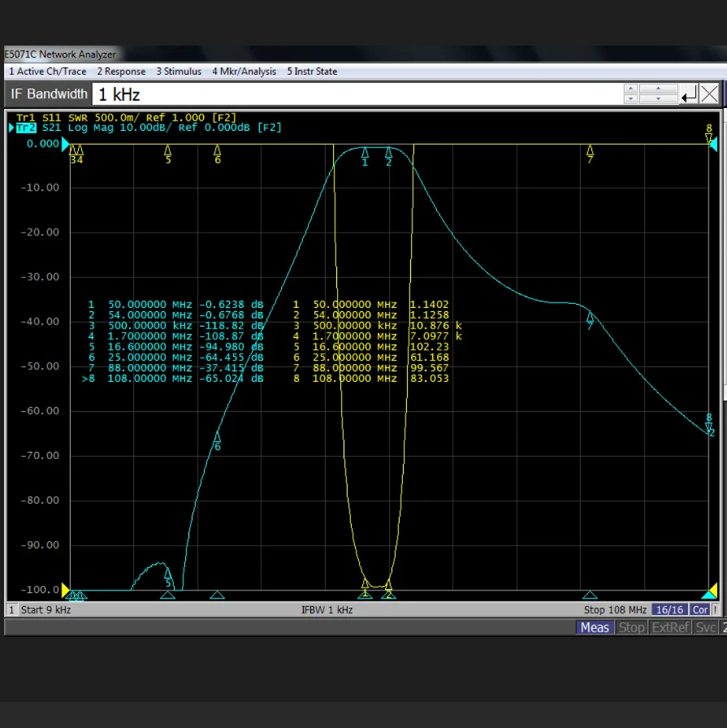The width and height of the screenshot is (727, 728).
Task: Open the Response menu
Action: click(121, 71)
